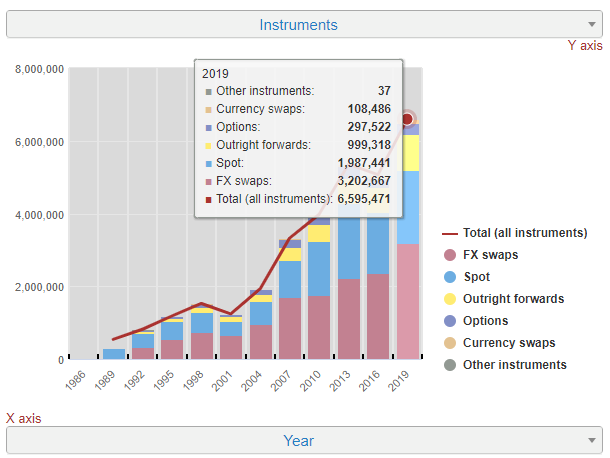The image size is (610, 458).
Task: Click the FX swaps segment of 2019 bar
Action: 408,301
